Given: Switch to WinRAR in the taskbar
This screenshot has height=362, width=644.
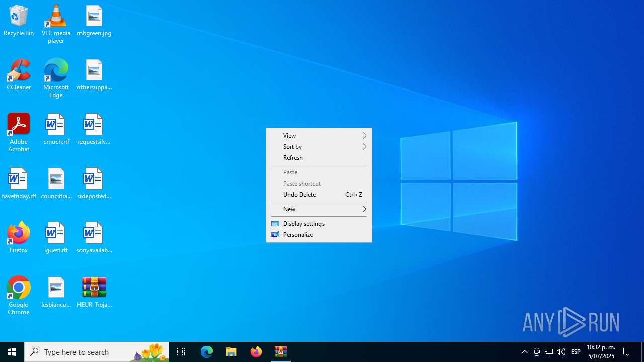Looking at the screenshot, I should click(281, 352).
